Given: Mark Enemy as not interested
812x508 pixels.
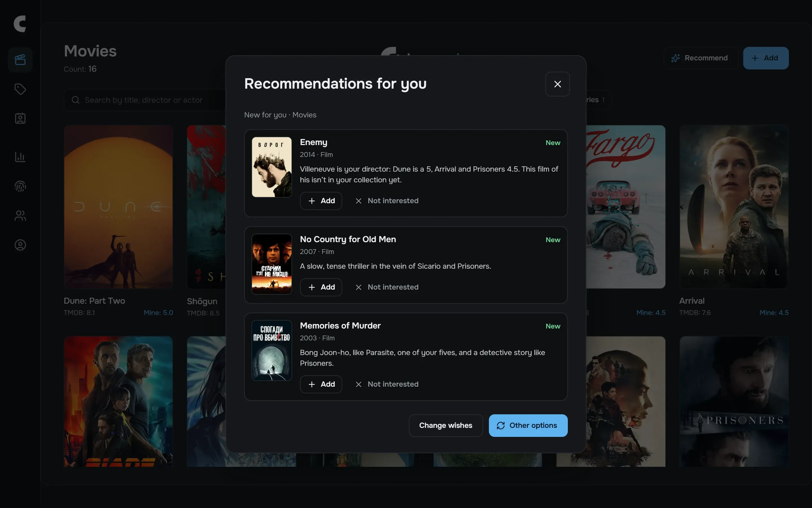Looking at the screenshot, I should coord(387,201).
